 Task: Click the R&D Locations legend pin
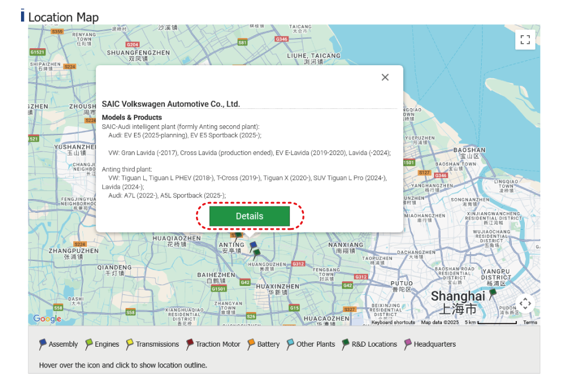tap(345, 344)
